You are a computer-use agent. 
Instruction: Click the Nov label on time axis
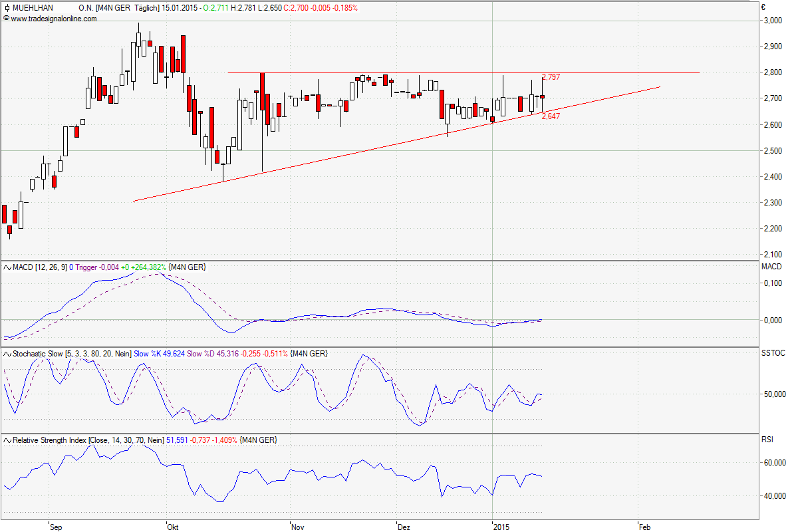297,527
